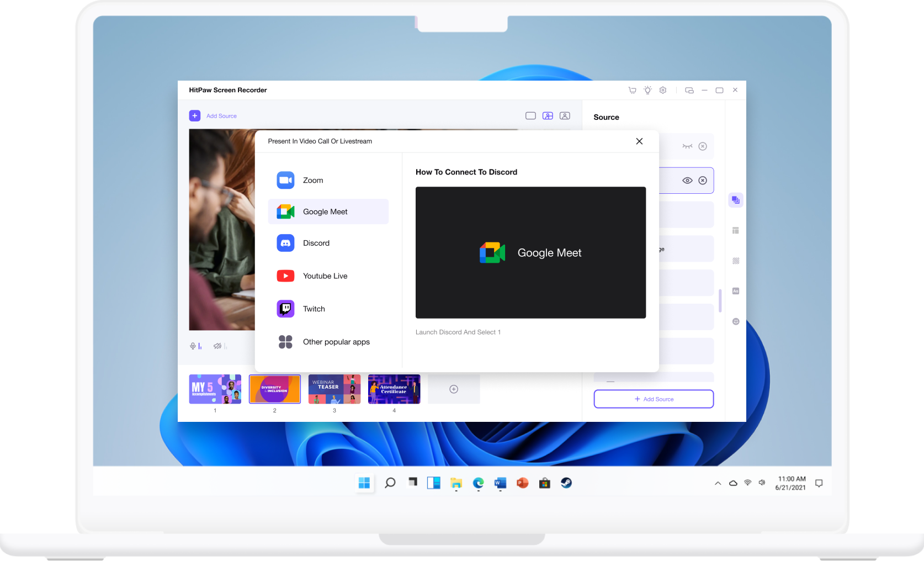Add a new scene with plus tile

(x=454, y=389)
